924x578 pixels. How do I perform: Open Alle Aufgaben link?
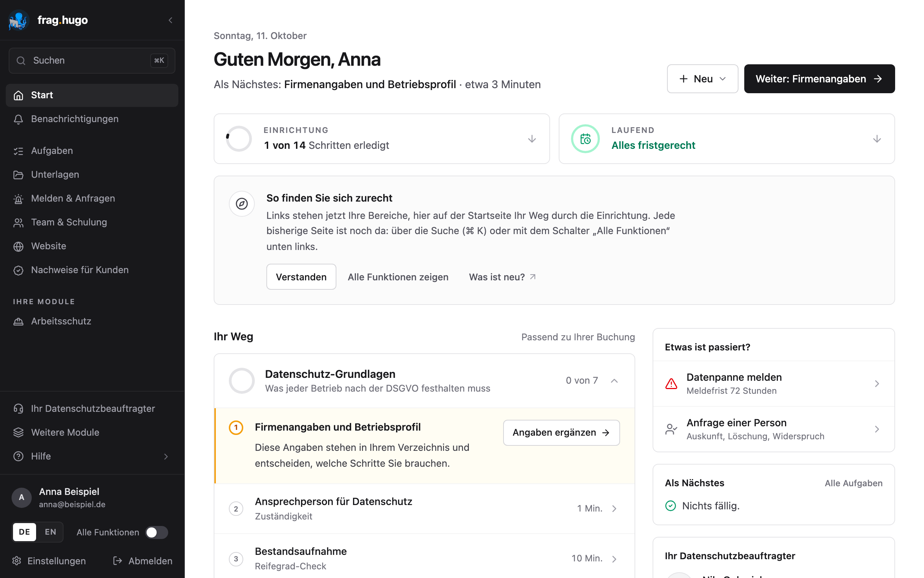point(853,483)
